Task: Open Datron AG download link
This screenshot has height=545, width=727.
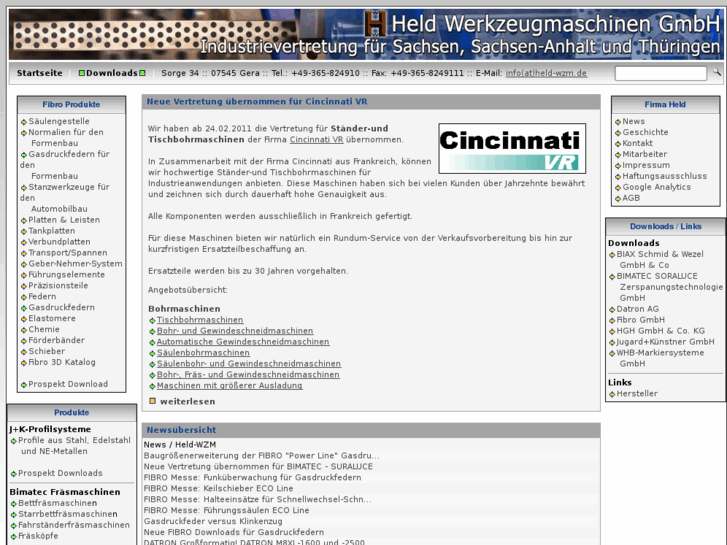Action: (638, 309)
